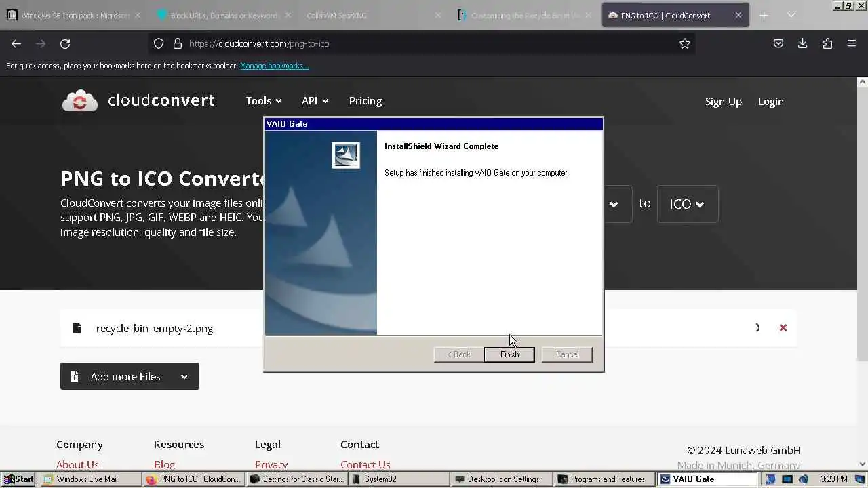Image resolution: width=868 pixels, height=488 pixels.
Task: Click the Blog footer link
Action: coord(164,464)
